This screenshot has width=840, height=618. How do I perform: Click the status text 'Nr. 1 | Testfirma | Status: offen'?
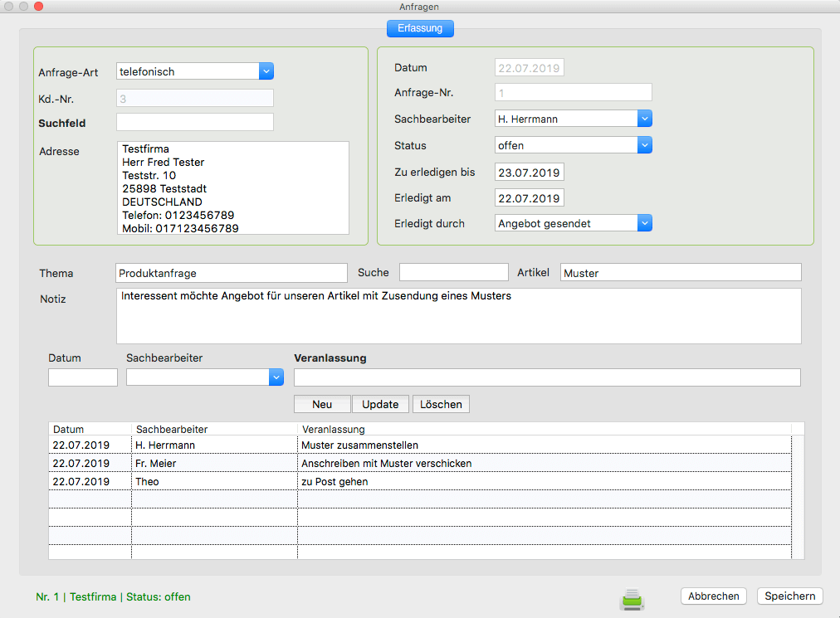tap(113, 596)
